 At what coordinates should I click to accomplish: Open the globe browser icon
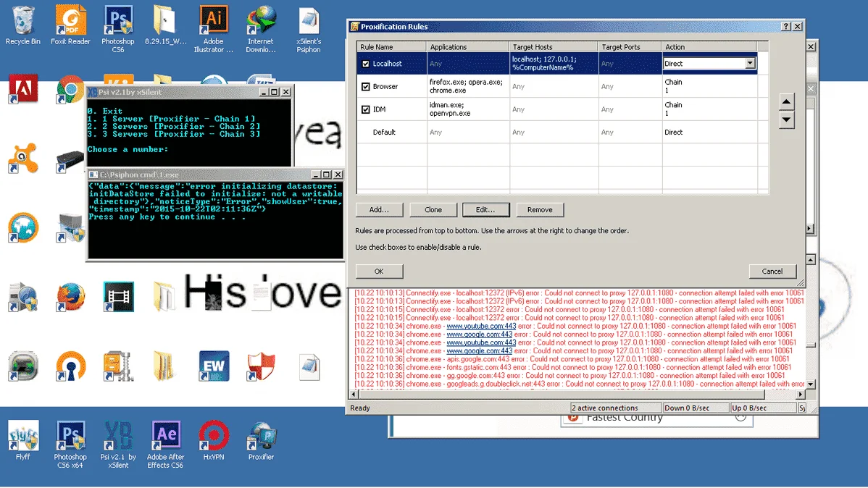tap(22, 227)
